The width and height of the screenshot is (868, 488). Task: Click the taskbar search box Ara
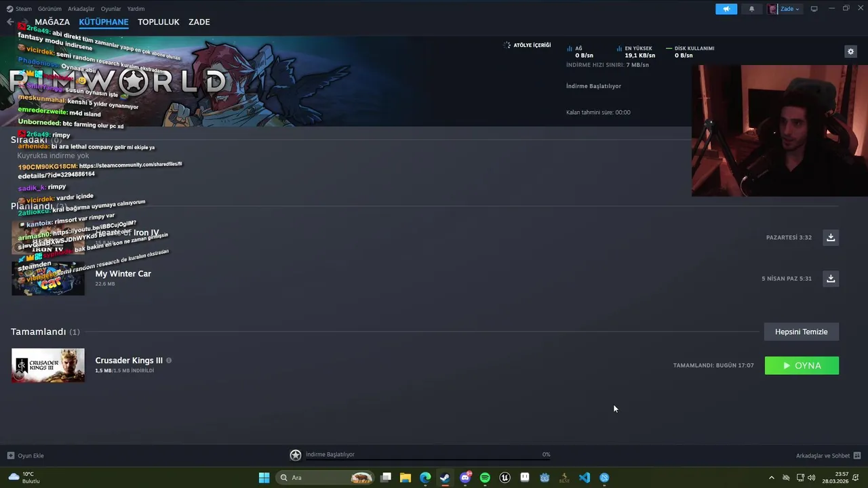coord(325,478)
